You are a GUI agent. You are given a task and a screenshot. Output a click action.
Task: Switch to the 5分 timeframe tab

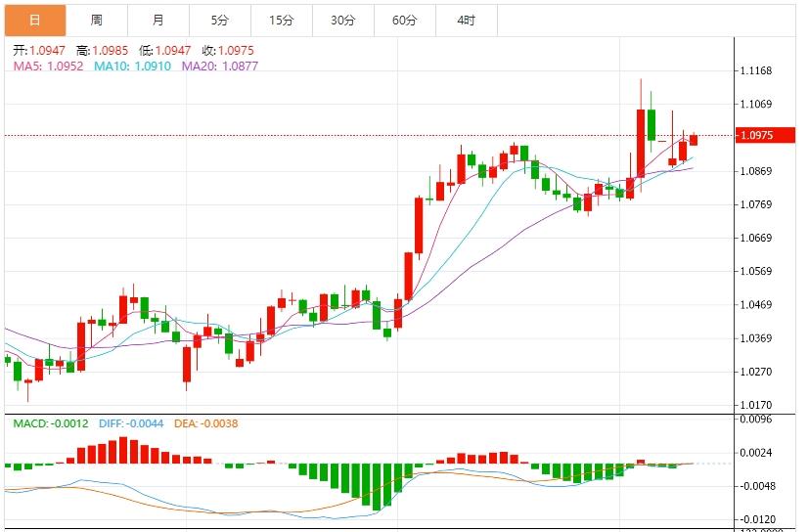(220, 20)
